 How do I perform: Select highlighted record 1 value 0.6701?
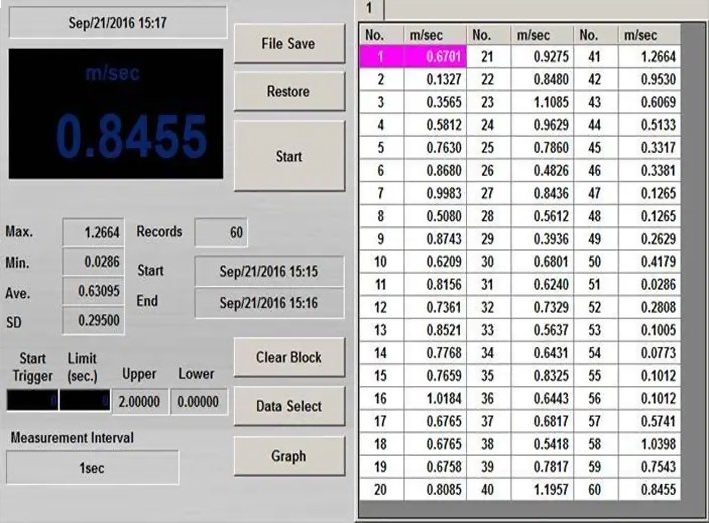point(434,57)
